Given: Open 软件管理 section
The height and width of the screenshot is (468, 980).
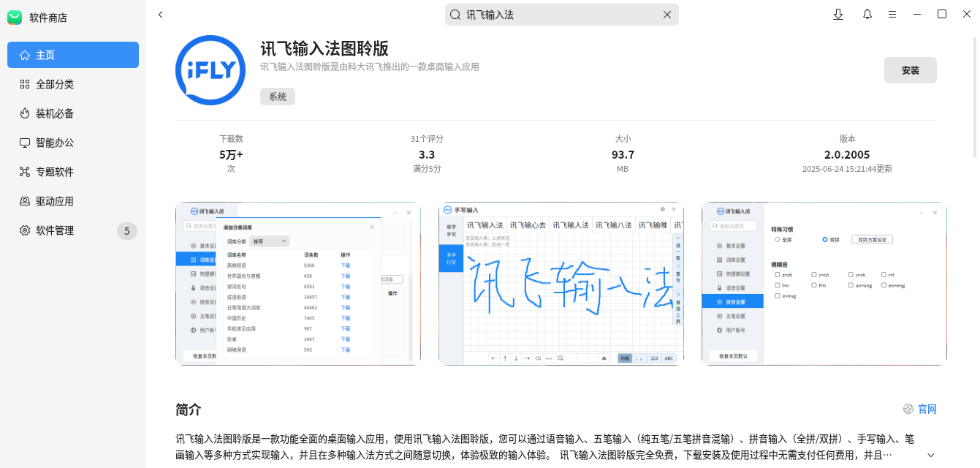Looking at the screenshot, I should (73, 230).
